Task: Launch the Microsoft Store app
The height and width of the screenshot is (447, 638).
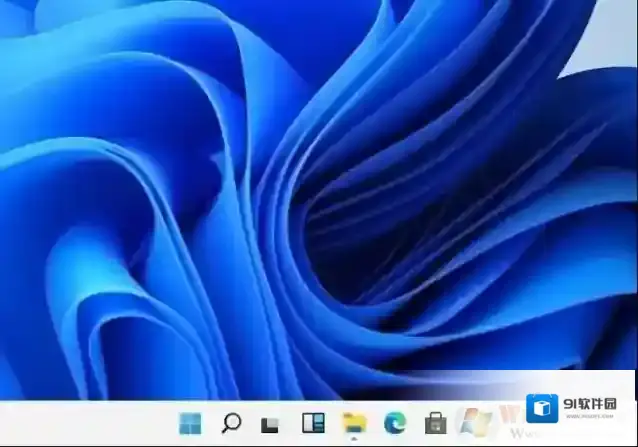Action: (435, 423)
